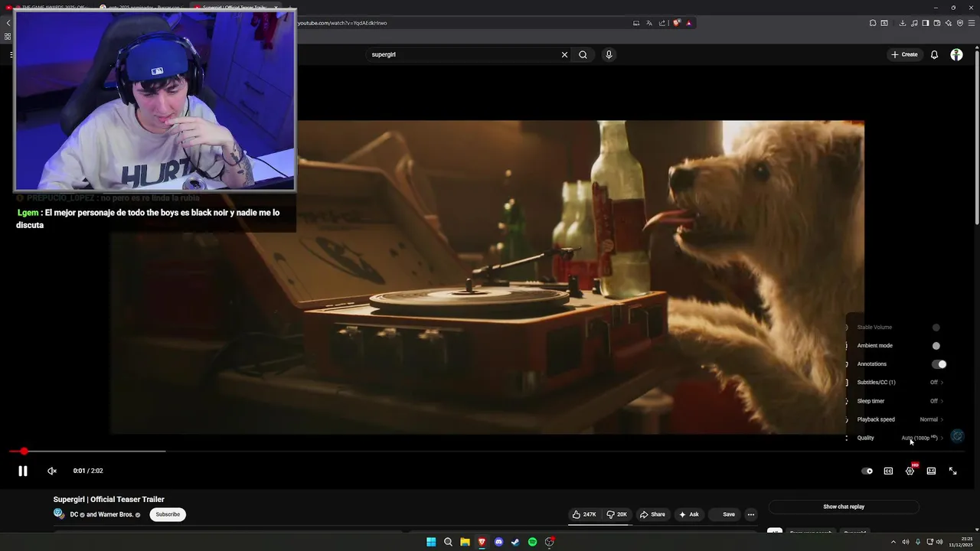980x551 pixels.
Task: Open File Explorer from taskbar
Action: pyautogui.click(x=465, y=542)
